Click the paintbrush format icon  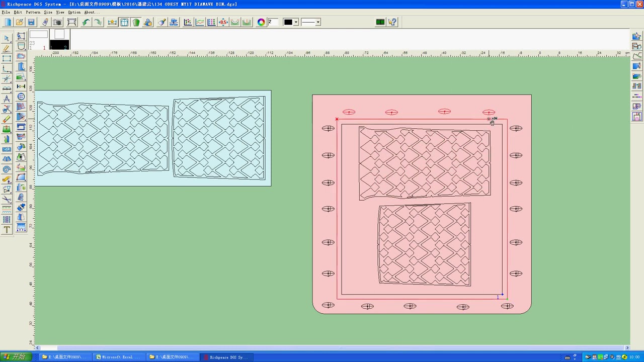point(162,22)
